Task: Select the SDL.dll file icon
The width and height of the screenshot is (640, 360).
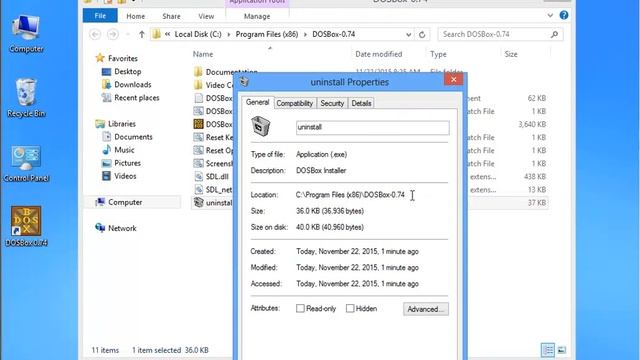Action: coord(198,176)
